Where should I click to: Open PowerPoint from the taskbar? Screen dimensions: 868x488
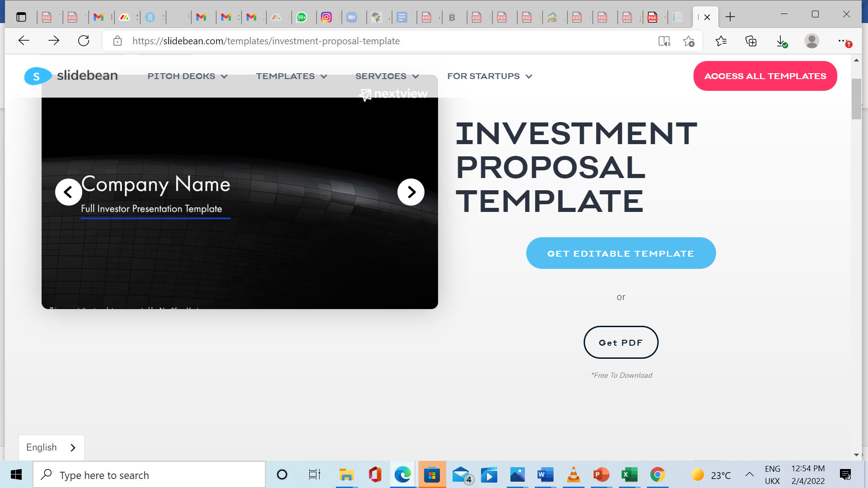click(601, 475)
